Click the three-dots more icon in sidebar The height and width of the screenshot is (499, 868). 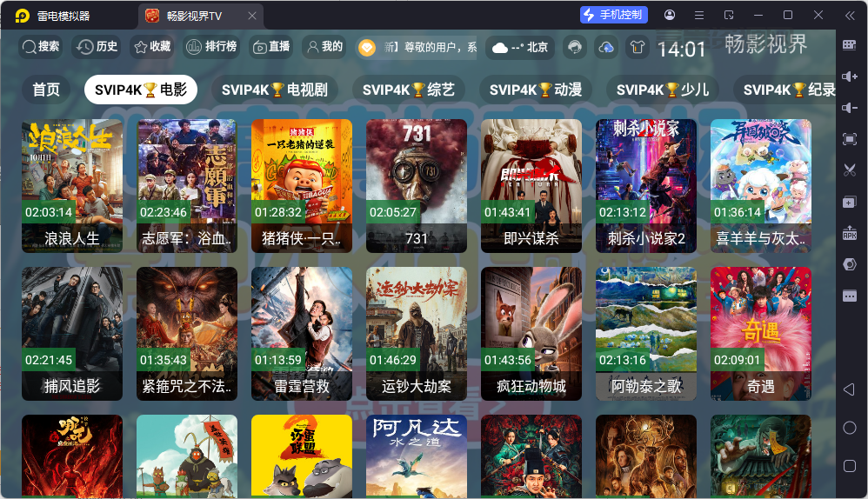850,296
